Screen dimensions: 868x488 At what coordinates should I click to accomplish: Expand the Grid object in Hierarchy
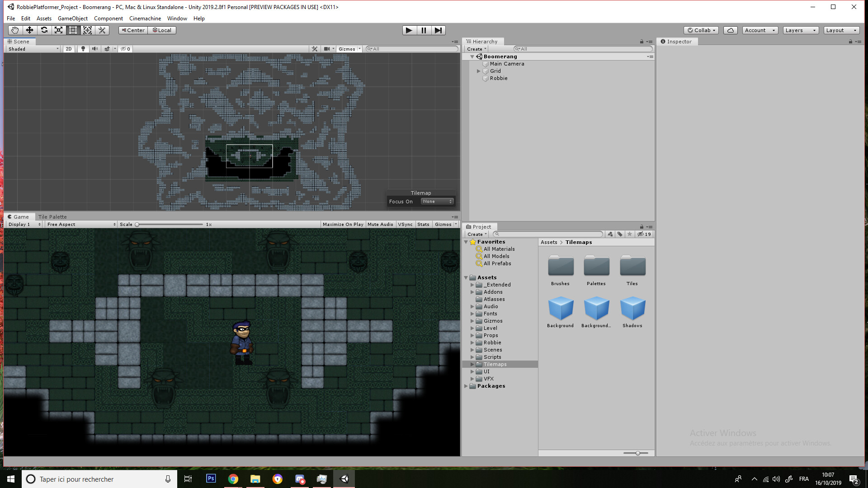tap(478, 71)
